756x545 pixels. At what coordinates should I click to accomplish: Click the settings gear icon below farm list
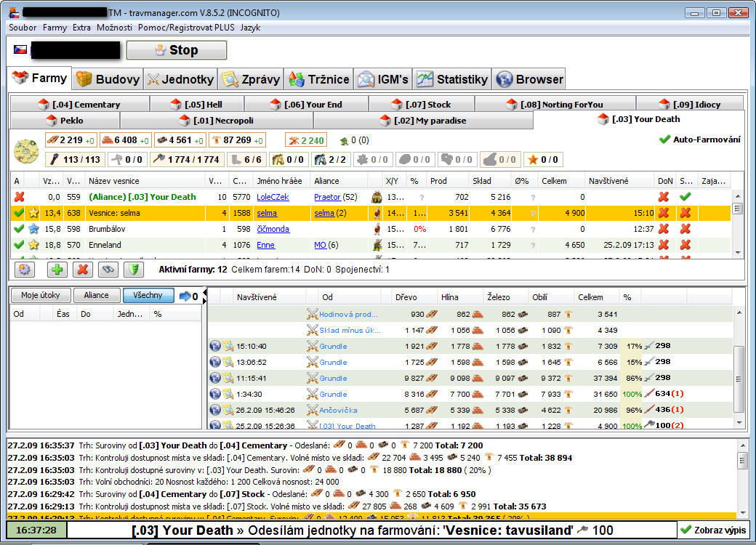point(25,270)
